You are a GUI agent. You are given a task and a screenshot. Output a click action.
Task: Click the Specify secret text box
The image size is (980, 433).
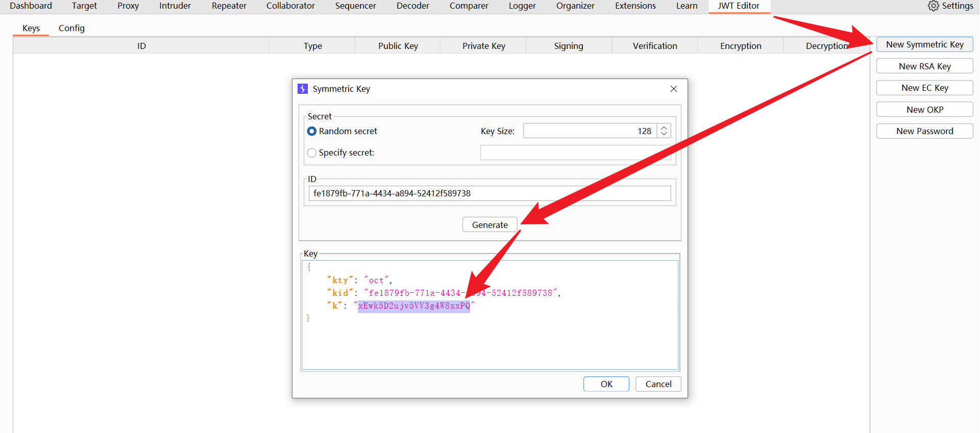pos(575,152)
